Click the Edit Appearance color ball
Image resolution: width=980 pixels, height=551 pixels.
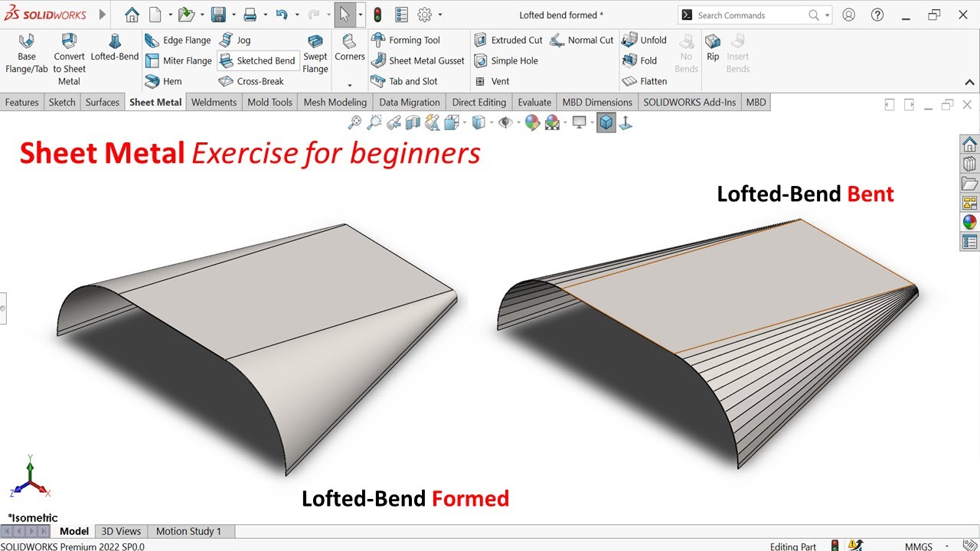(x=532, y=122)
